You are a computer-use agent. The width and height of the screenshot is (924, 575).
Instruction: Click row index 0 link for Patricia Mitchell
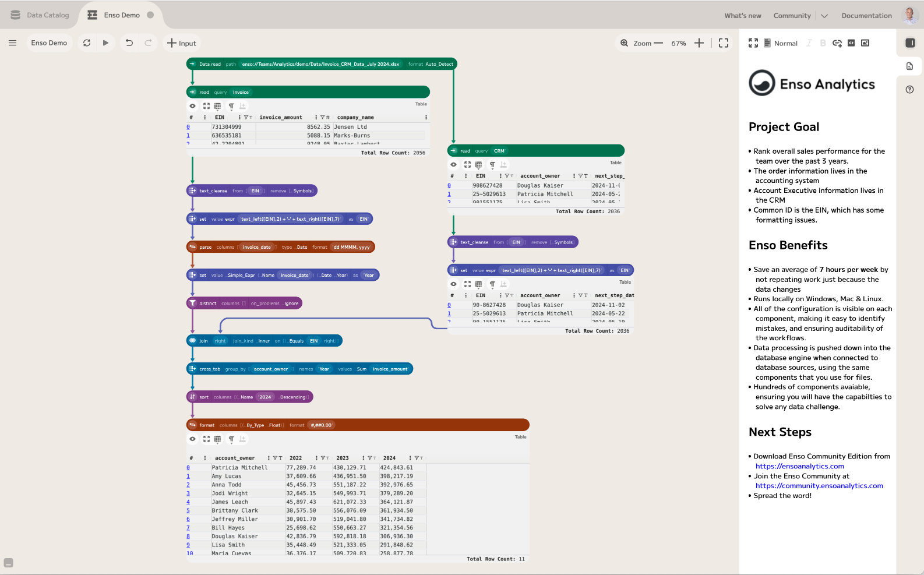coord(188,467)
